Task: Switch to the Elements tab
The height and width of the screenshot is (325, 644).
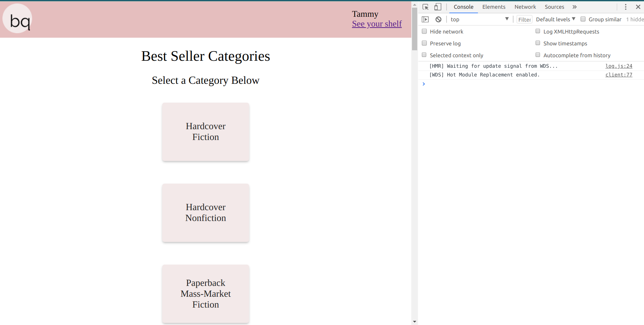Action: pos(494,7)
